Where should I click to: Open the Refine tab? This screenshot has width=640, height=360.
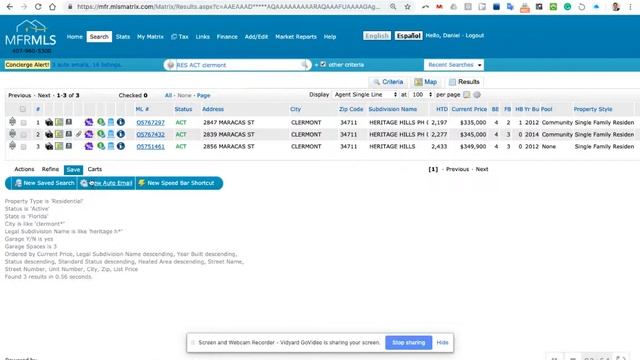tap(50, 169)
